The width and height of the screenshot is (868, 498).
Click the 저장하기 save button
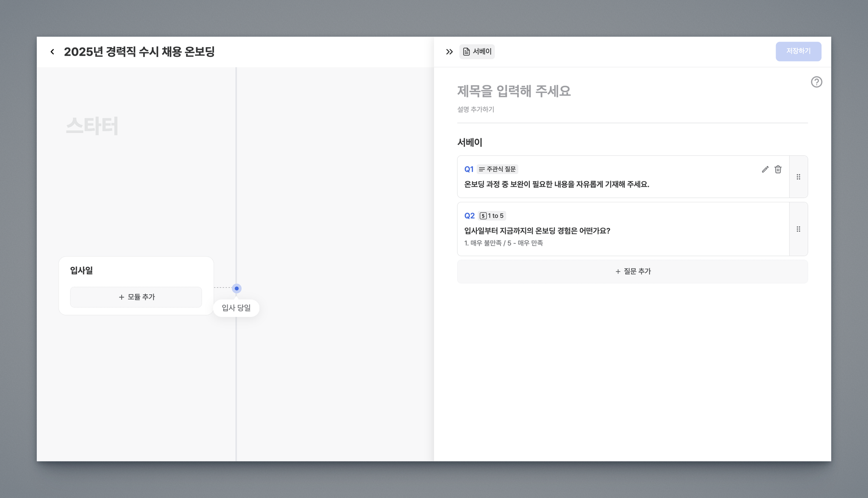point(798,51)
